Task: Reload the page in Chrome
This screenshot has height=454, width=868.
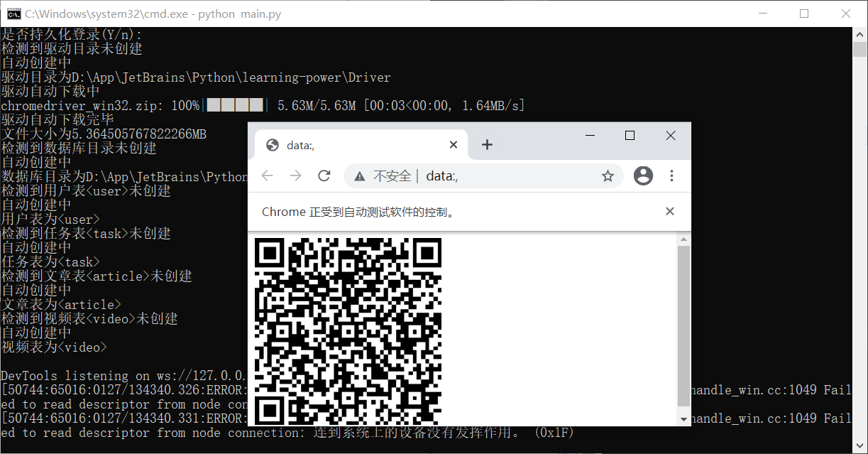Action: click(x=324, y=175)
